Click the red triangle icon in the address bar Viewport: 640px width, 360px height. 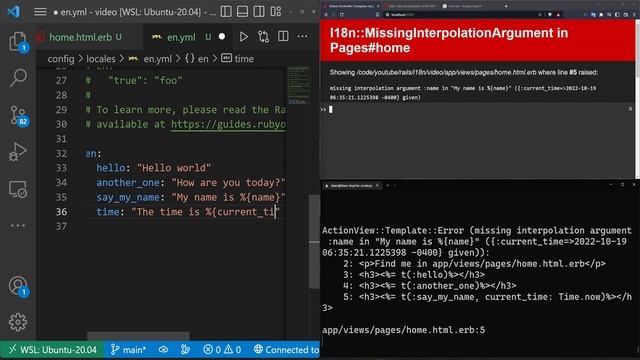pos(558,15)
